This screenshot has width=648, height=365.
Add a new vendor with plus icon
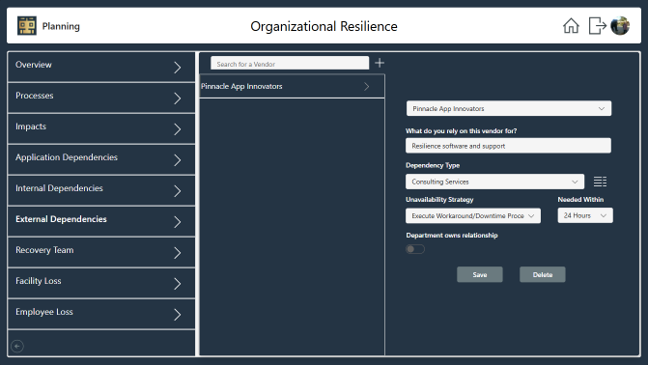click(x=379, y=63)
